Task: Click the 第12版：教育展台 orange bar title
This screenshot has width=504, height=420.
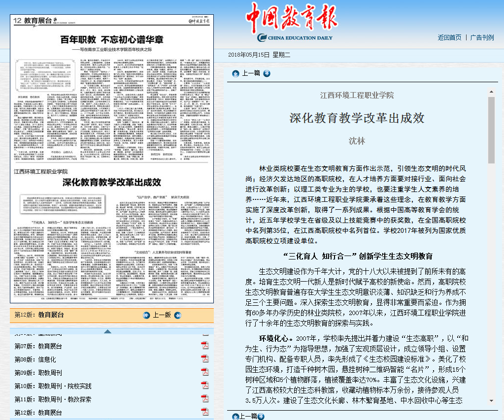Action: click(39, 315)
